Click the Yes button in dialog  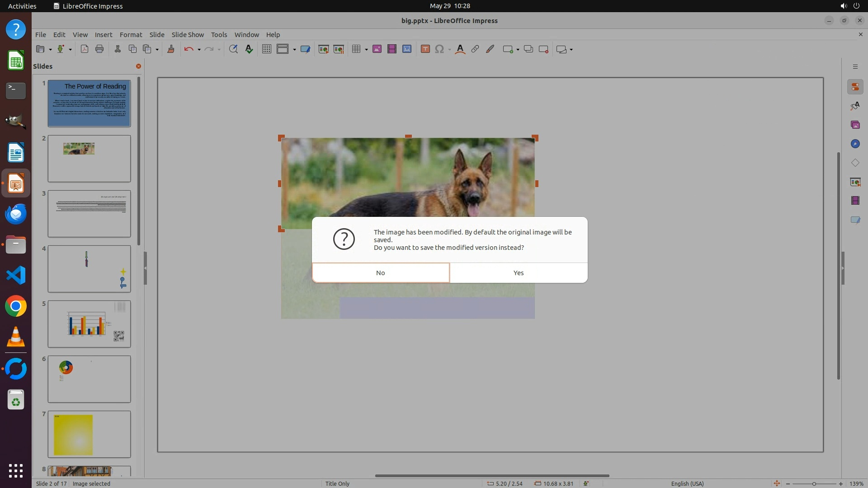pos(519,273)
